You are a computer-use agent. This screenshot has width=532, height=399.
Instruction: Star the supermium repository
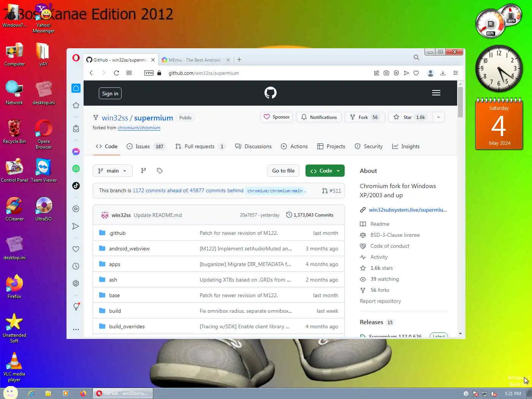tap(410, 117)
